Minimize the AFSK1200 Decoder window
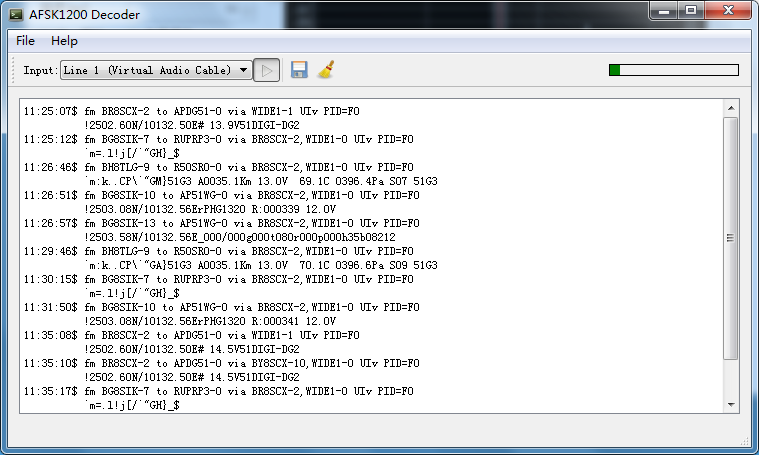 (x=663, y=11)
